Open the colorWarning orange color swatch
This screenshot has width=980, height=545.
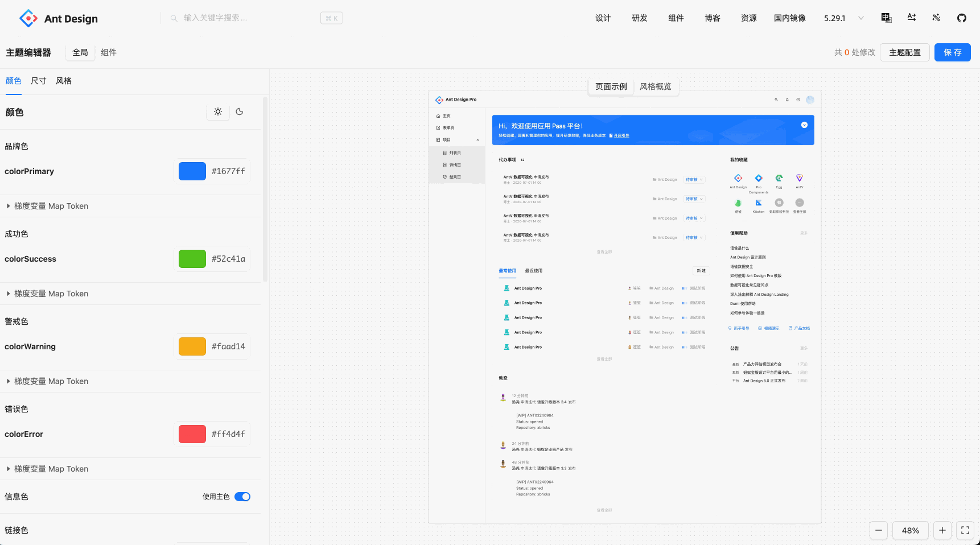pyautogui.click(x=192, y=346)
